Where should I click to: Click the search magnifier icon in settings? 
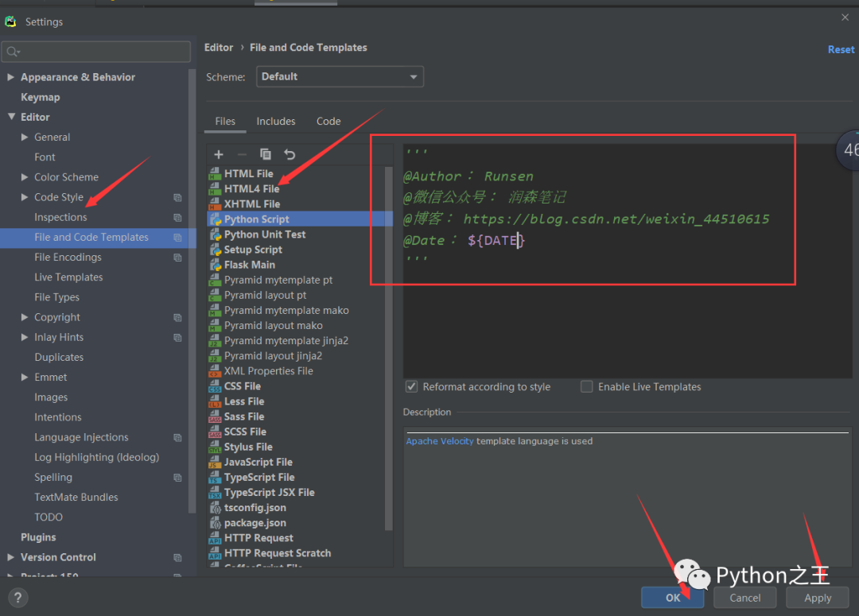[13, 52]
